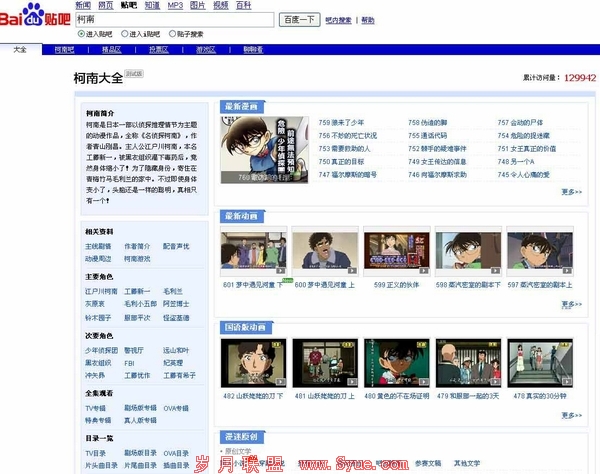Viewport: 600px width, 474px height.
Task: Open the 工藤新一 character link
Action: [137, 292]
